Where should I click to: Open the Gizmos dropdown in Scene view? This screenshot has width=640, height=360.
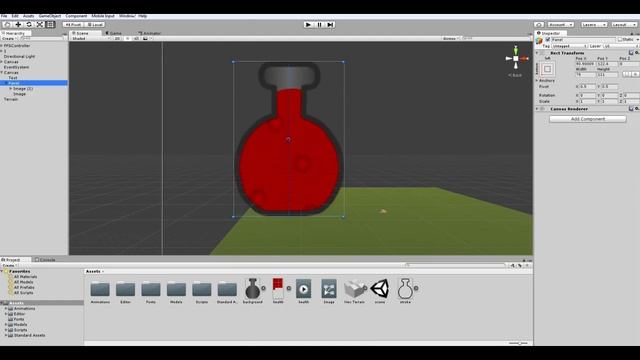(450, 38)
